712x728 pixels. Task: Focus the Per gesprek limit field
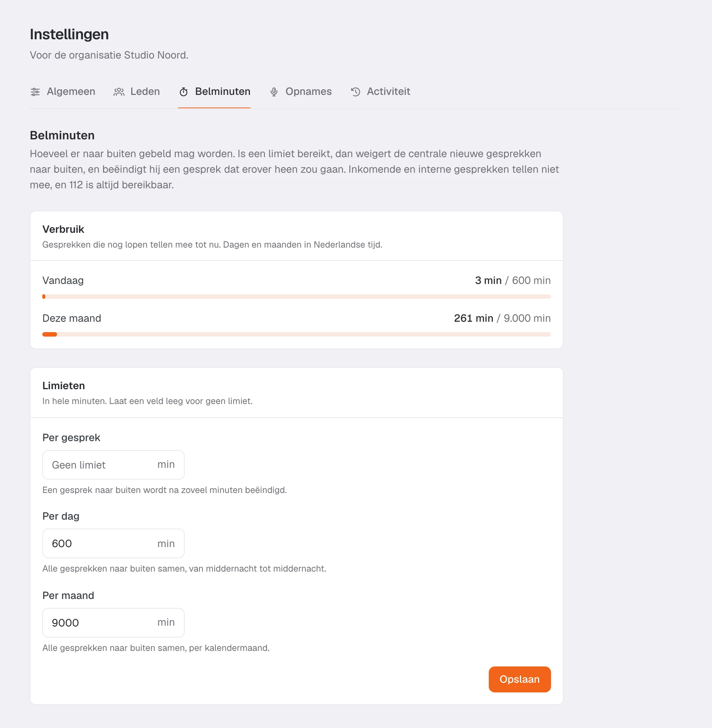coord(113,464)
